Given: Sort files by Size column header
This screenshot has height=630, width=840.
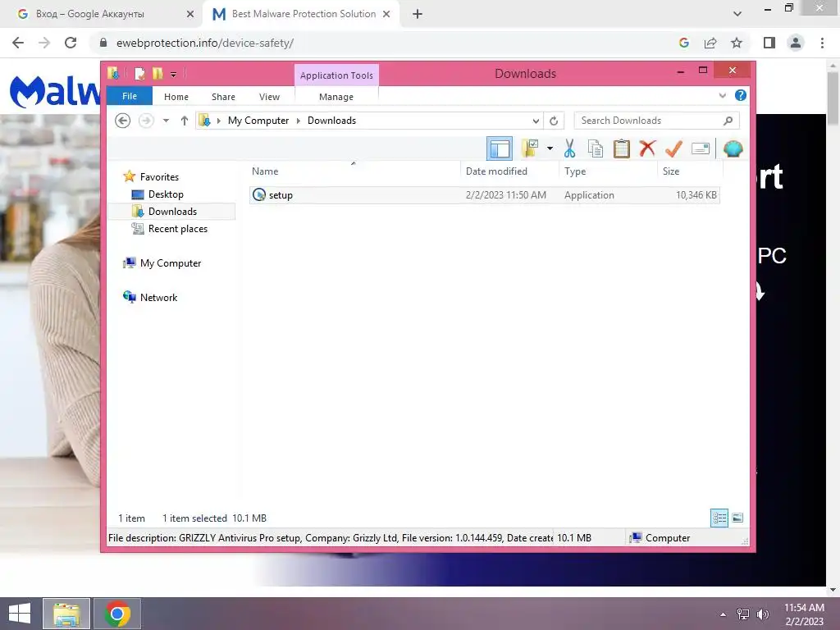Looking at the screenshot, I should coord(671,171).
